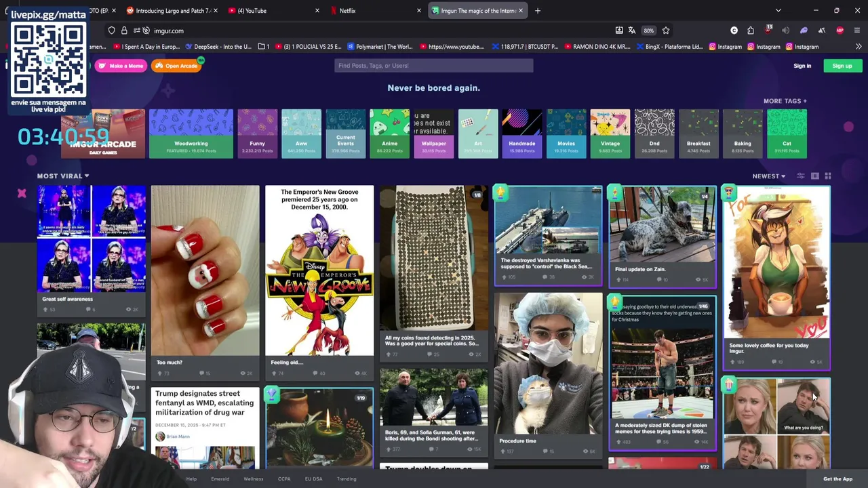Open the Movies tag tile
This screenshot has height=488, width=868.
coord(566,134)
